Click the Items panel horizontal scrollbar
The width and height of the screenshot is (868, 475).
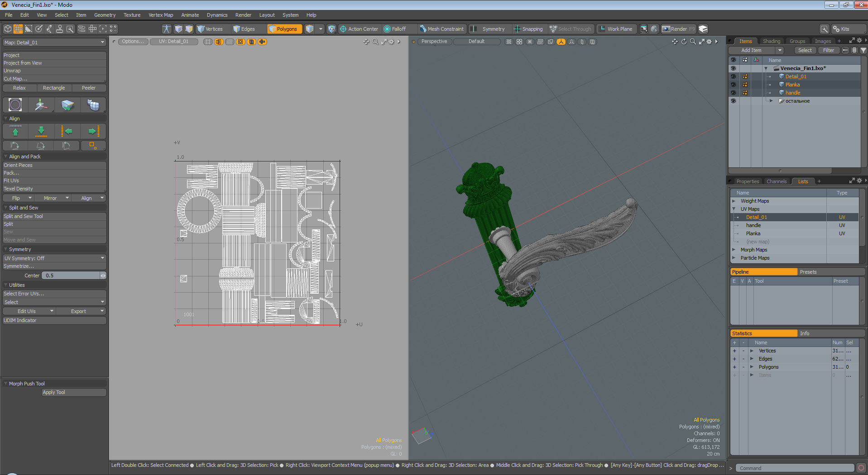click(x=780, y=171)
